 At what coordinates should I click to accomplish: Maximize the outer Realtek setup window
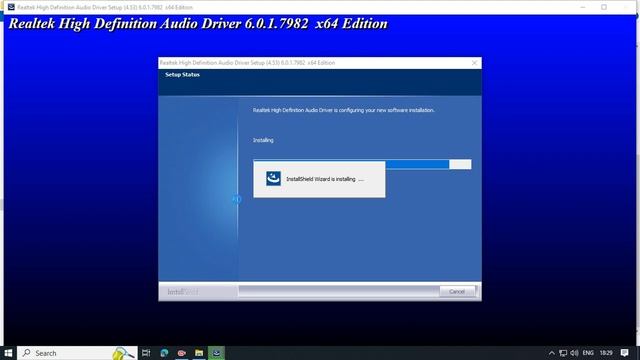point(604,7)
